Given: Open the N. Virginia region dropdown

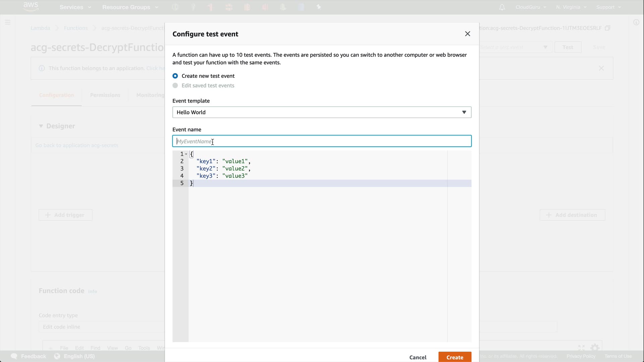Looking at the screenshot, I should point(571,7).
